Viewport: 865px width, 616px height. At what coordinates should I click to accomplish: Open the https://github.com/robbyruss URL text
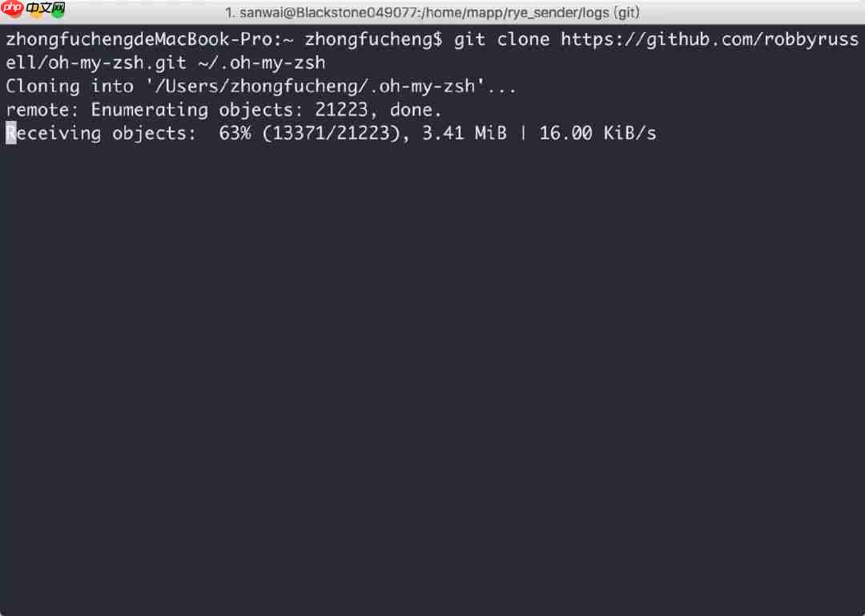click(710, 39)
